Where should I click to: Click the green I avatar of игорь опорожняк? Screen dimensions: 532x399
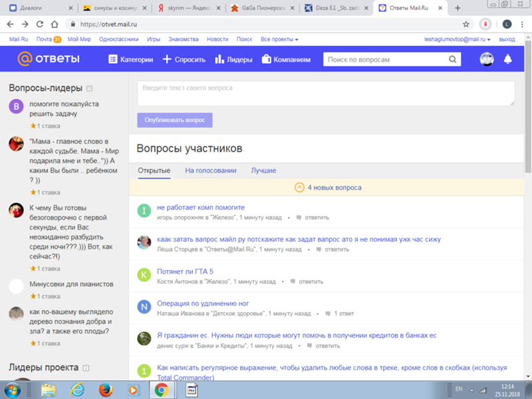point(144,211)
